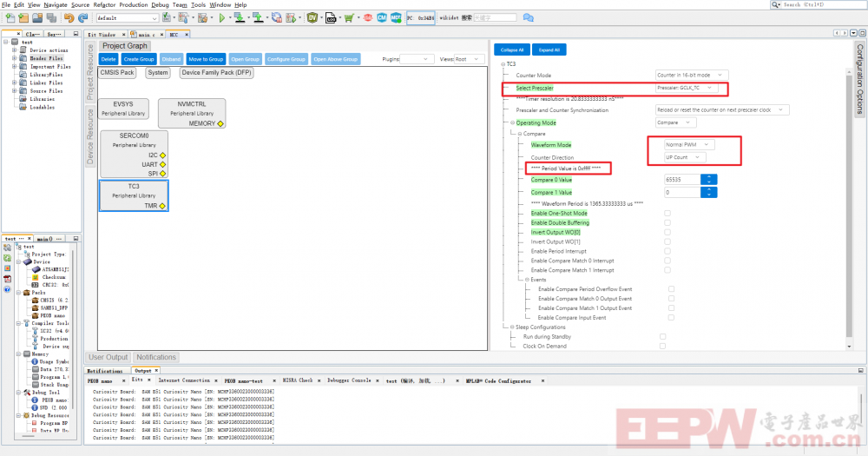Click the wrench settings icon in dashboard sidebar

7,248
